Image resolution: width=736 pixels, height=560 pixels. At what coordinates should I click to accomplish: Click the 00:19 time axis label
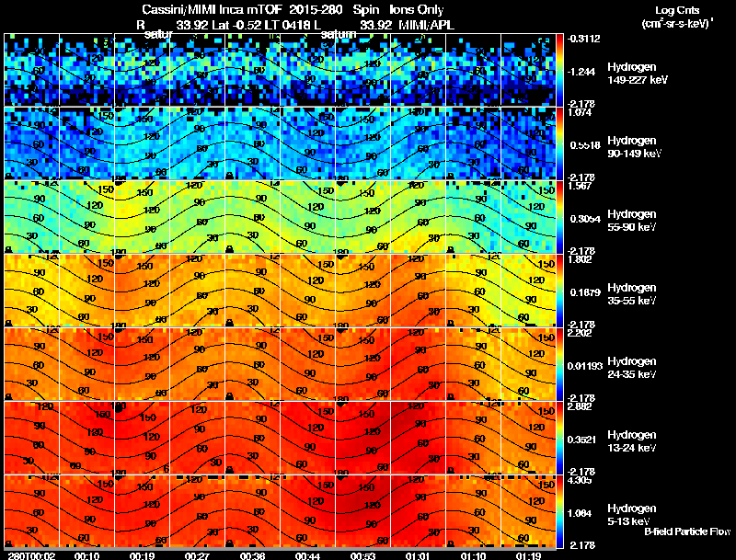click(x=143, y=555)
